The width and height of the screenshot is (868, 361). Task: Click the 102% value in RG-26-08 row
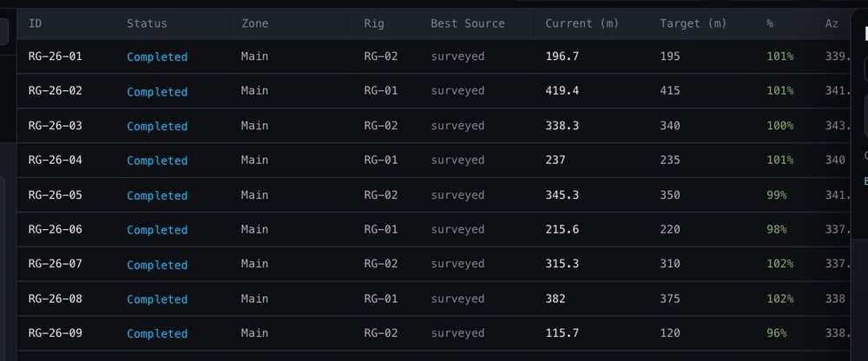click(780, 299)
